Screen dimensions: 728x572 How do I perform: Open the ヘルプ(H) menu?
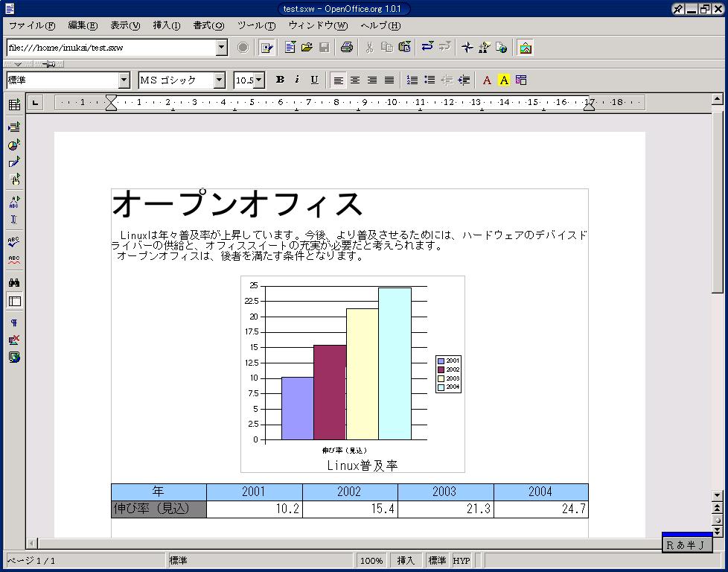click(x=380, y=25)
